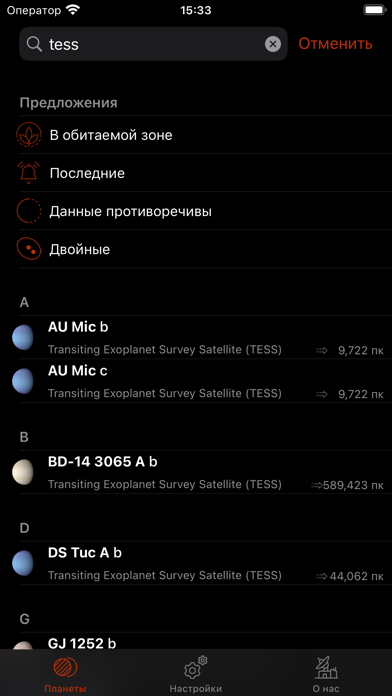The image size is (392, 696).
Task: Tap the Wi-Fi status icon
Action: click(x=72, y=10)
